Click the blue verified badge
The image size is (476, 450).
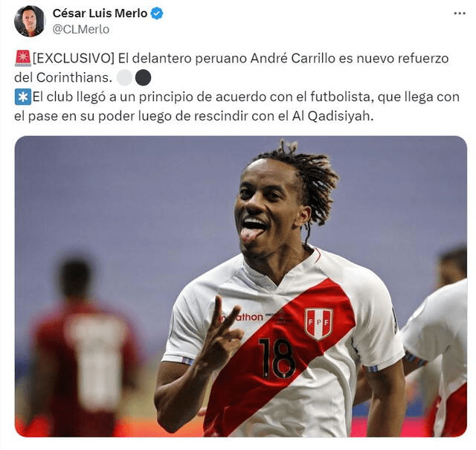(157, 13)
